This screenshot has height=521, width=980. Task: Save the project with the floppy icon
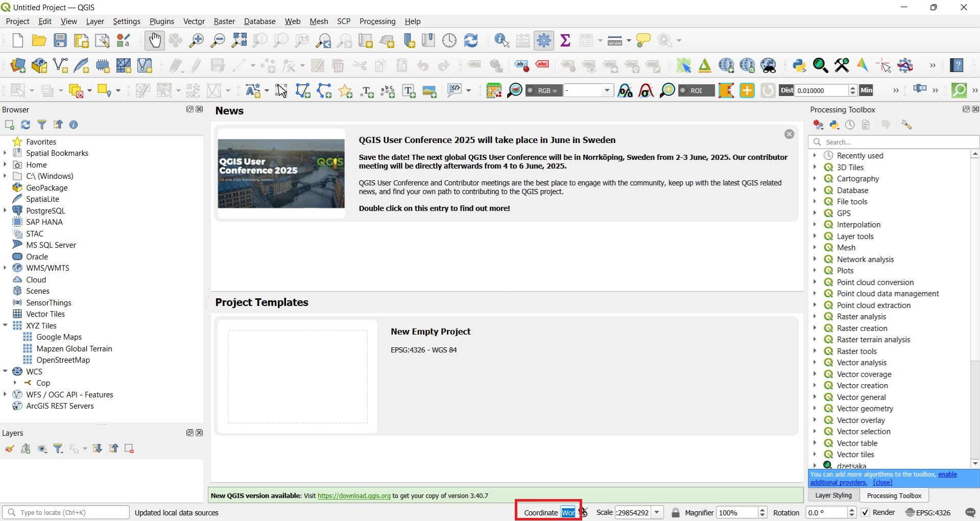tap(60, 40)
